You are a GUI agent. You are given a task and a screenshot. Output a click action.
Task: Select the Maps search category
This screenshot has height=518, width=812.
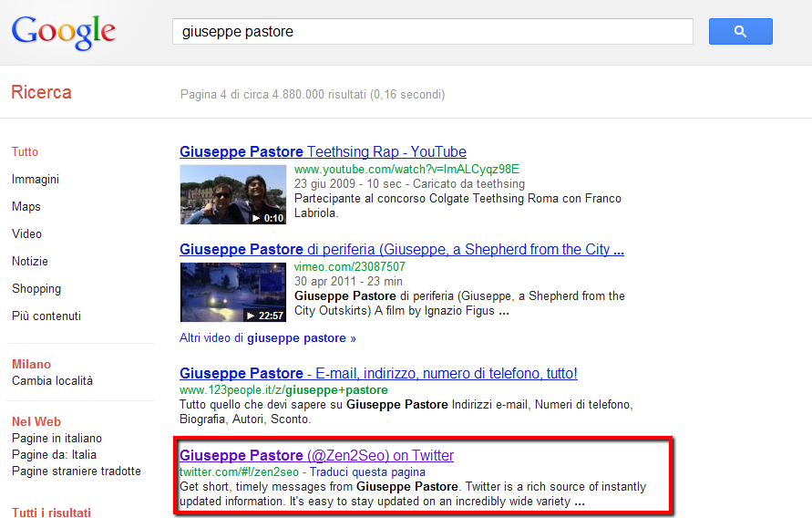26,207
